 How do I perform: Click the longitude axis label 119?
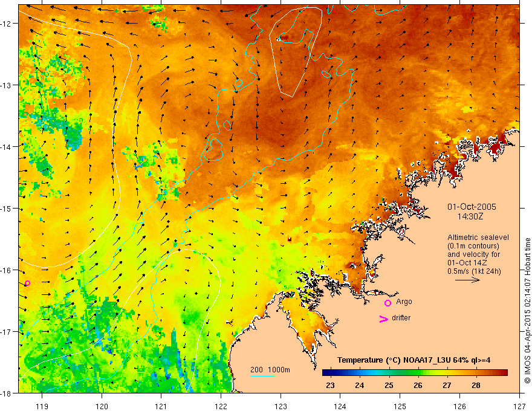(x=42, y=406)
